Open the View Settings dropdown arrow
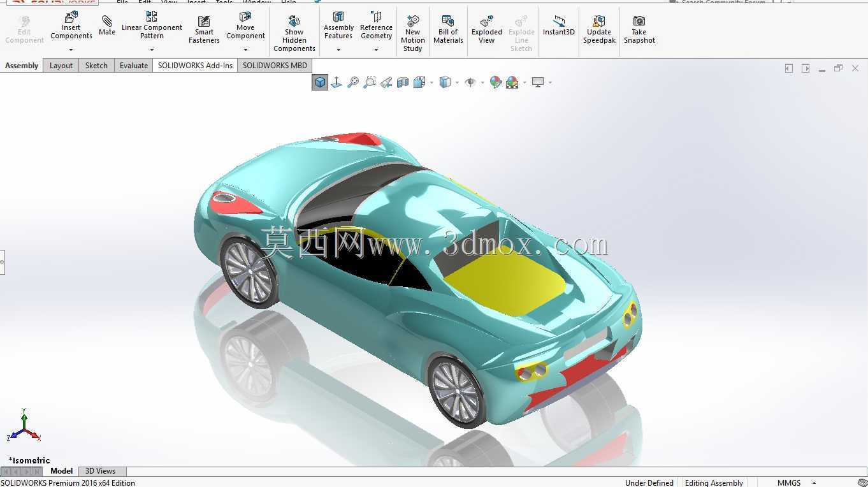The height and width of the screenshot is (487, 868). (549, 82)
